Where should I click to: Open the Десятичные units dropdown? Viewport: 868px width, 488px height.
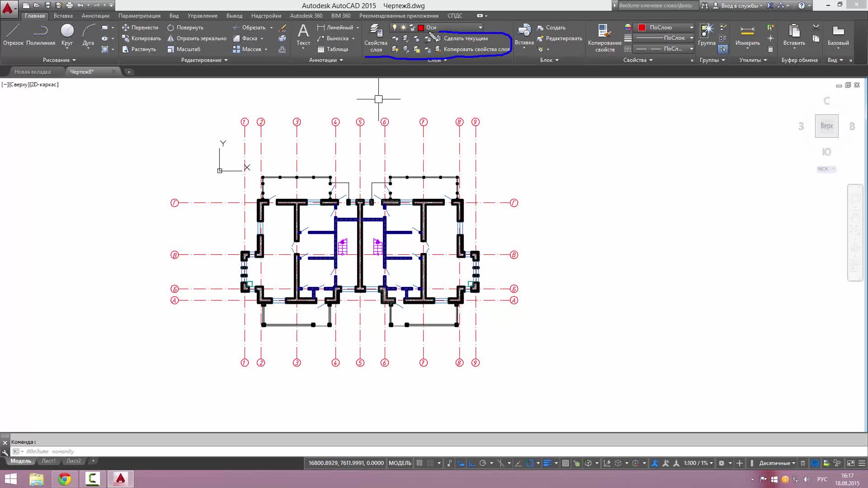coord(777,463)
